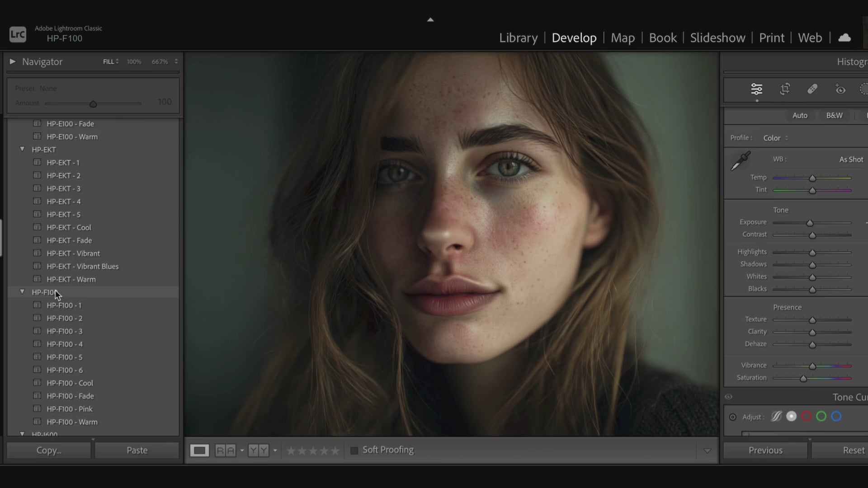The width and height of the screenshot is (868, 488).
Task: Toggle the Tone Curve panel eye switch
Action: pos(728,397)
